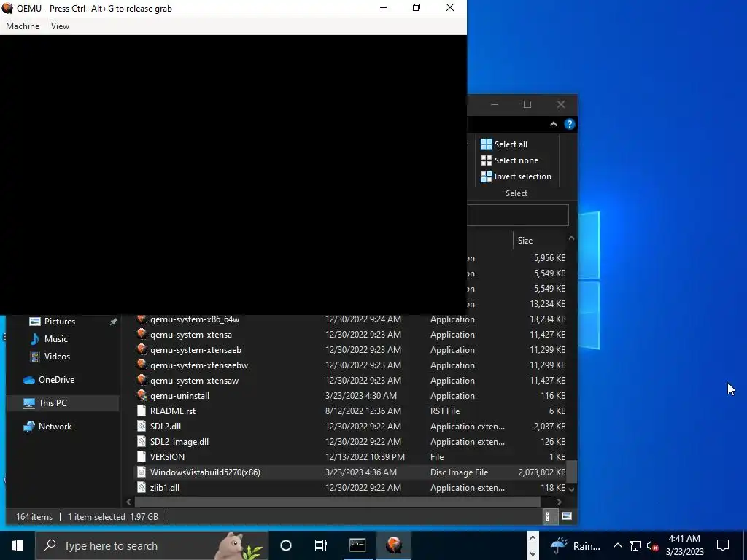Viewport: 747px width, 560px height.
Task: Click the pin icon beside Pictures
Action: pyautogui.click(x=113, y=322)
